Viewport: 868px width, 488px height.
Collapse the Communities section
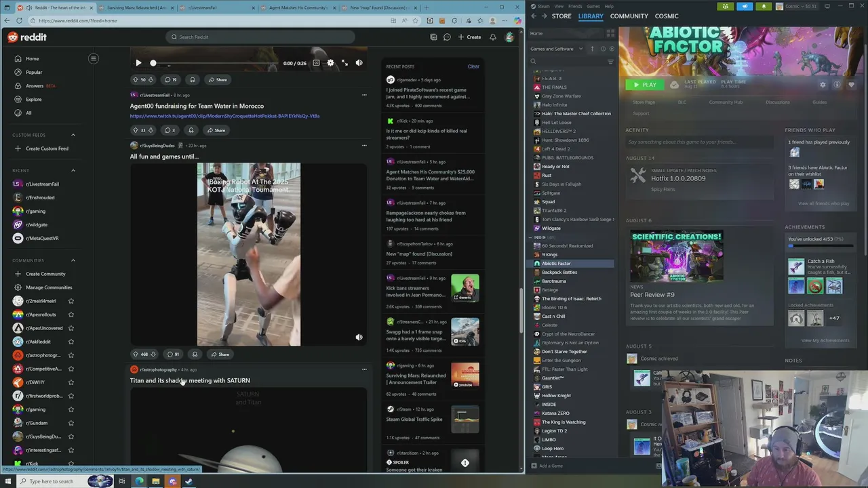pos(73,260)
